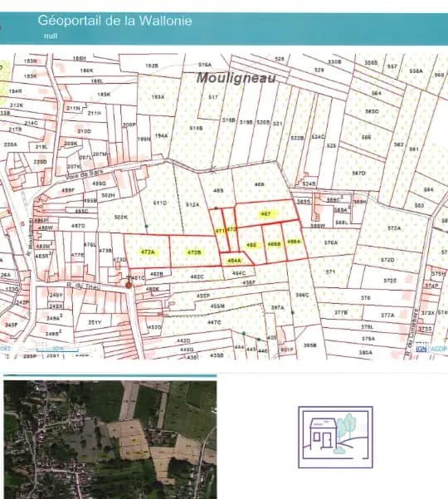
Task: Click parcel label 514B
Action: click(x=196, y=128)
